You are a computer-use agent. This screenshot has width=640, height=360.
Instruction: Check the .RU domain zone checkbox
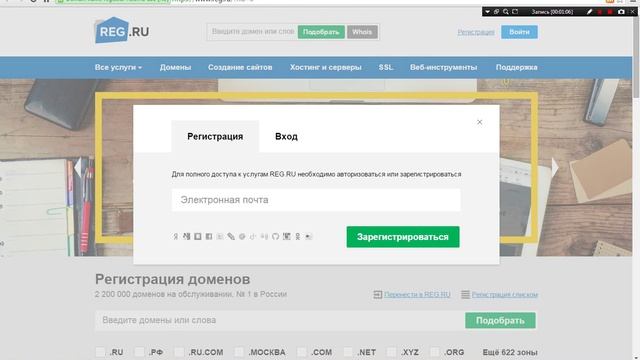[x=100, y=352]
